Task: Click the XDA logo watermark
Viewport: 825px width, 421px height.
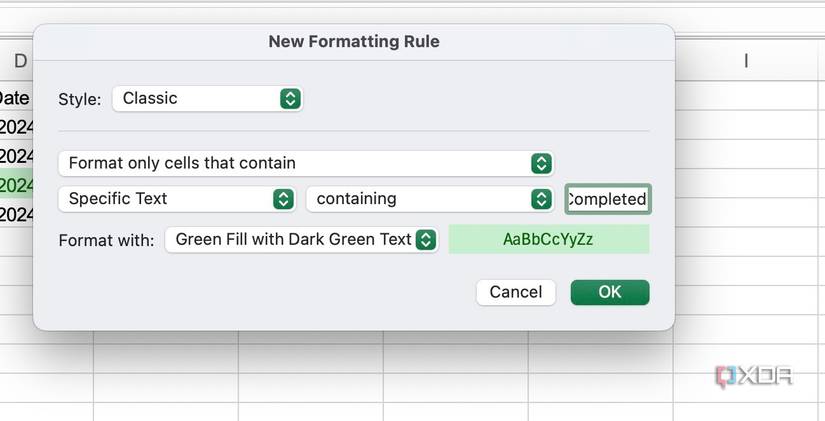Action: pyautogui.click(x=755, y=375)
